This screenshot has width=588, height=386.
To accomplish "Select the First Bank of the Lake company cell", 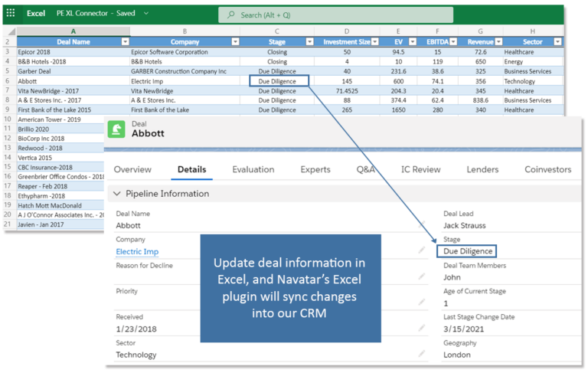I will 185,110.
